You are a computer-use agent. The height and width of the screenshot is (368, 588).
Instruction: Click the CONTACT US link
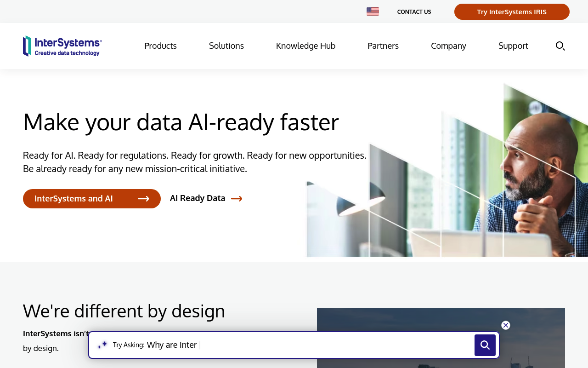click(x=414, y=12)
